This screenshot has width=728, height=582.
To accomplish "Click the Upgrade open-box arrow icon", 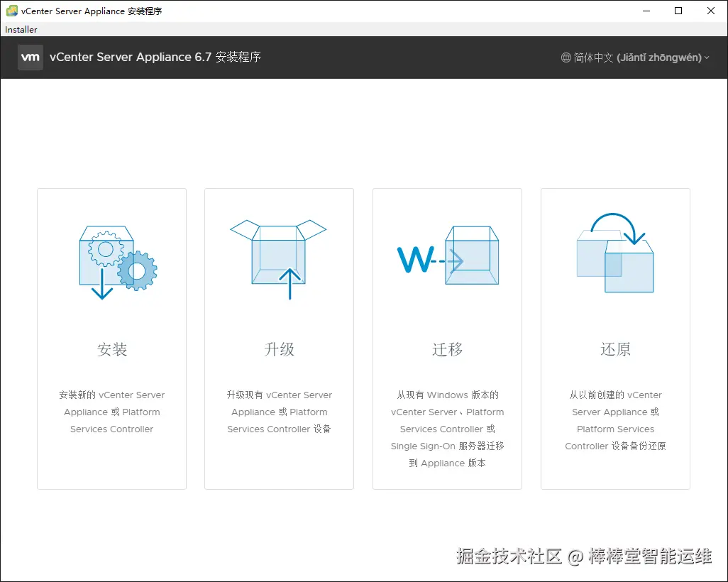I will click(x=279, y=260).
